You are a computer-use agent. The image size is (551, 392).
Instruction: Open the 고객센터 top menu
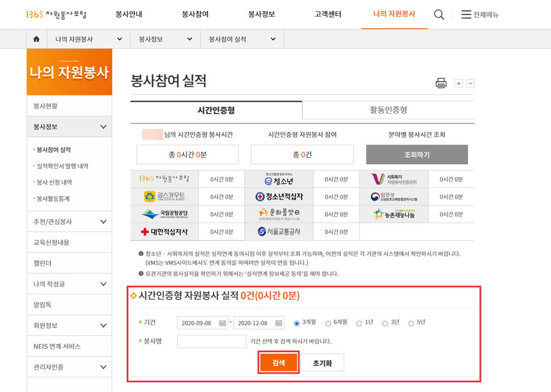(328, 14)
